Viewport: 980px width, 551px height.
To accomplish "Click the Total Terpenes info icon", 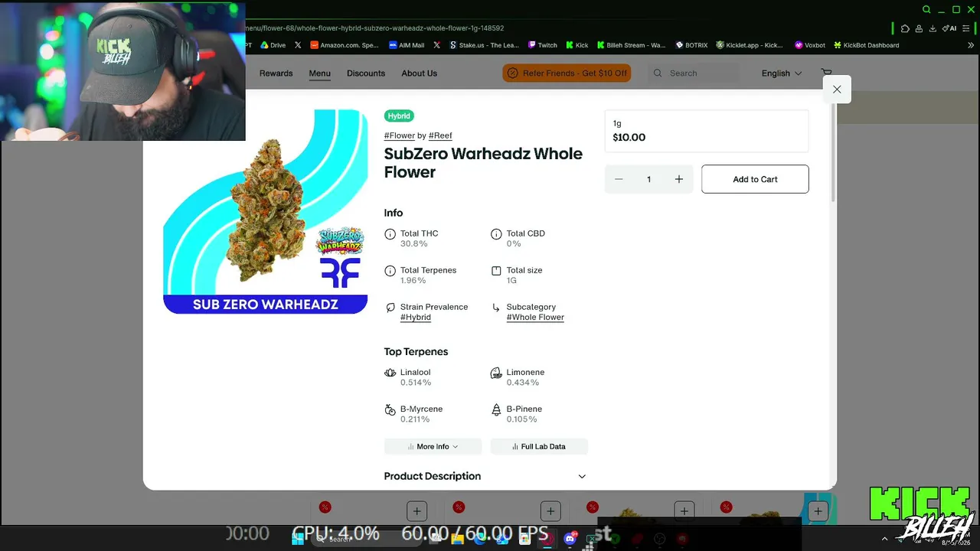I will coord(390,271).
